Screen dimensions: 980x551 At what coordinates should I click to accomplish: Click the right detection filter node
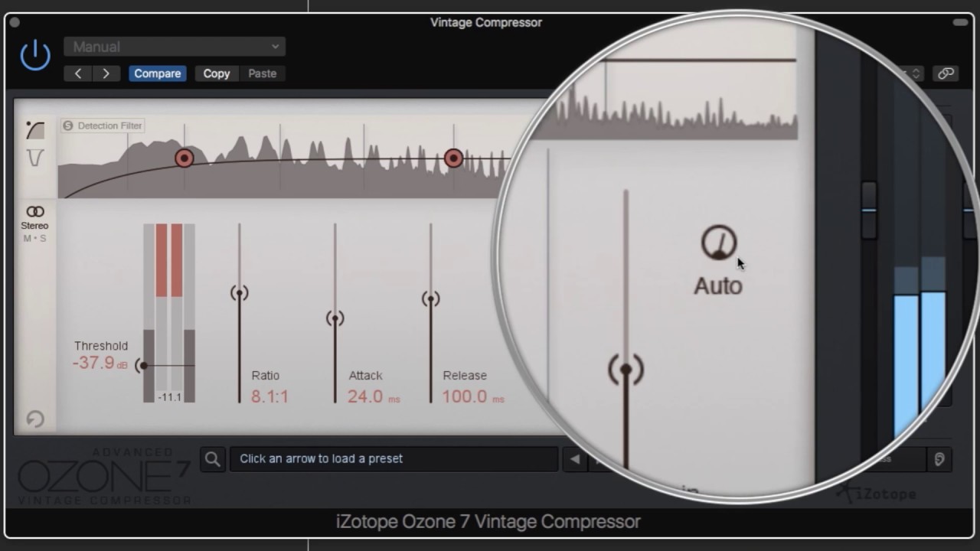(453, 158)
